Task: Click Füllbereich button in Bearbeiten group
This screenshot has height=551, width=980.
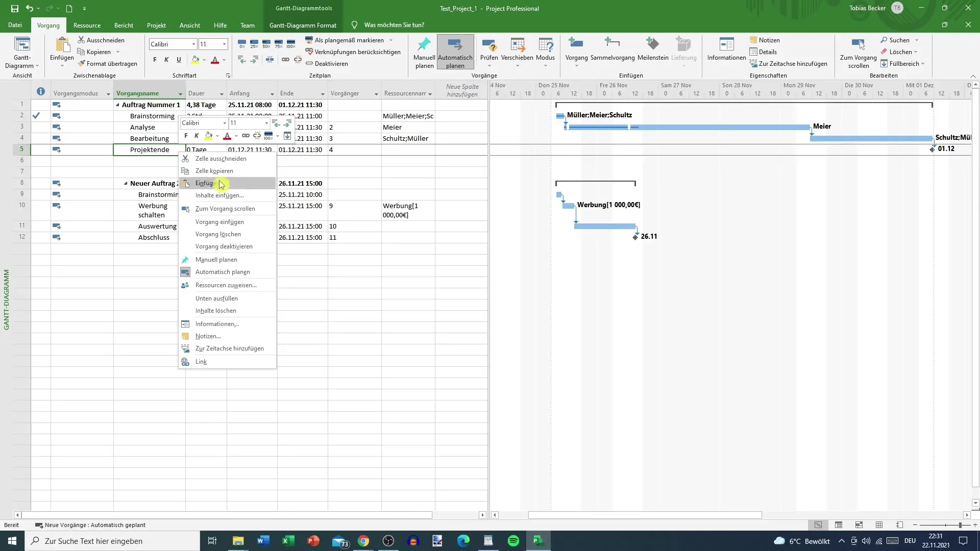Action: click(902, 63)
